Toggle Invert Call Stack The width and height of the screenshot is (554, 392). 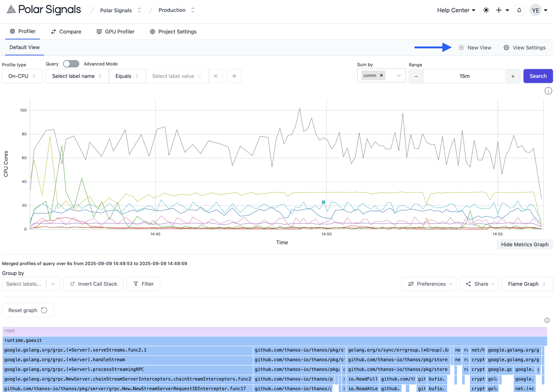pyautogui.click(x=93, y=284)
